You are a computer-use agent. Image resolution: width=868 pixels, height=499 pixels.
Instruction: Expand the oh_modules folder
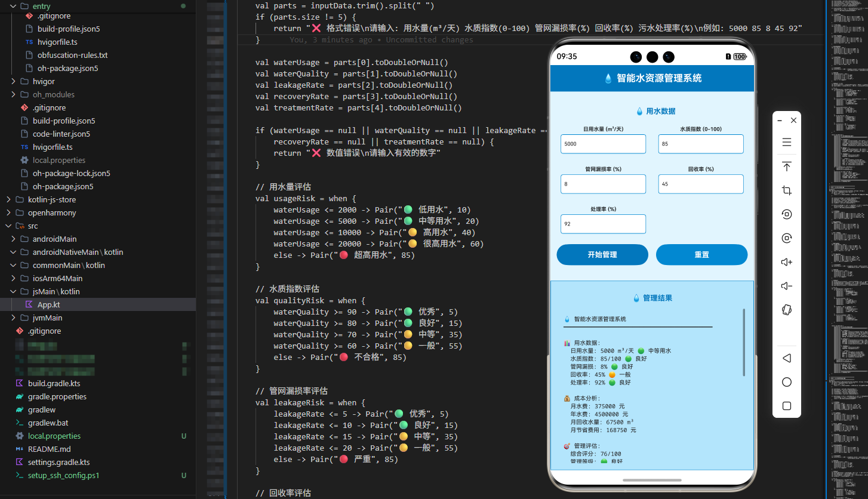point(13,94)
